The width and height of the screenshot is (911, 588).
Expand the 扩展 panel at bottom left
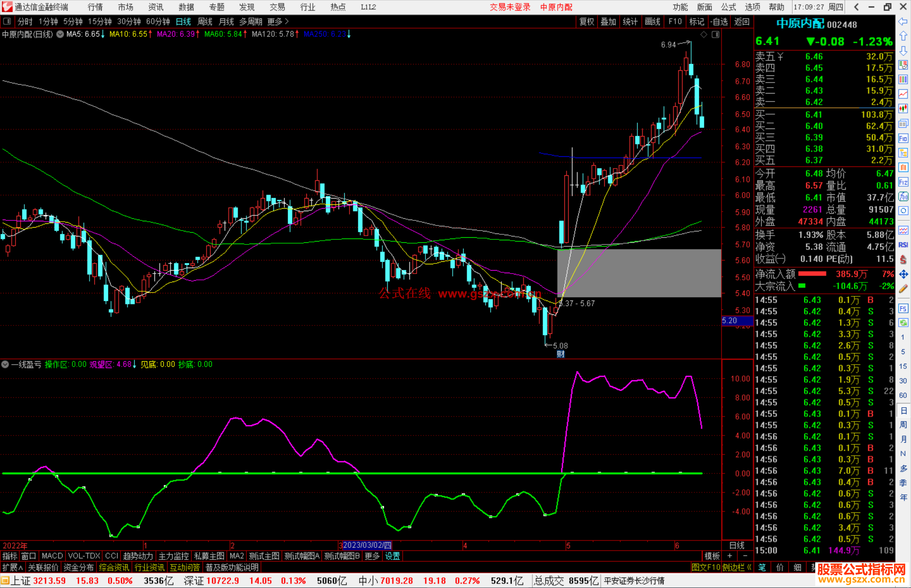tap(13, 567)
